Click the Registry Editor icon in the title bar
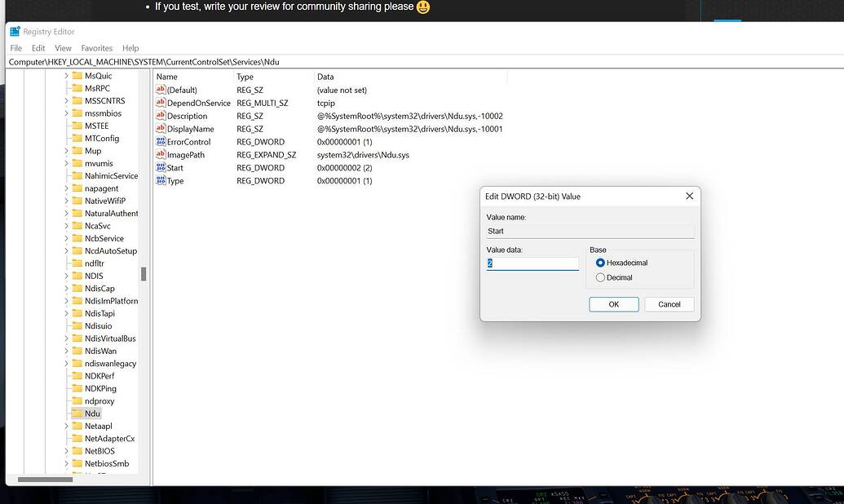The image size is (844, 504). pyautogui.click(x=14, y=31)
